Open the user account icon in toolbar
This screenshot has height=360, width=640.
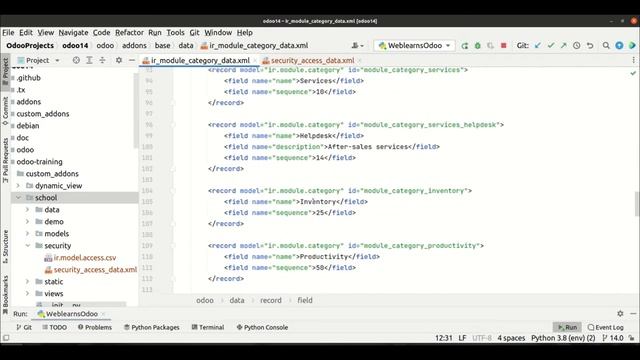click(x=358, y=46)
